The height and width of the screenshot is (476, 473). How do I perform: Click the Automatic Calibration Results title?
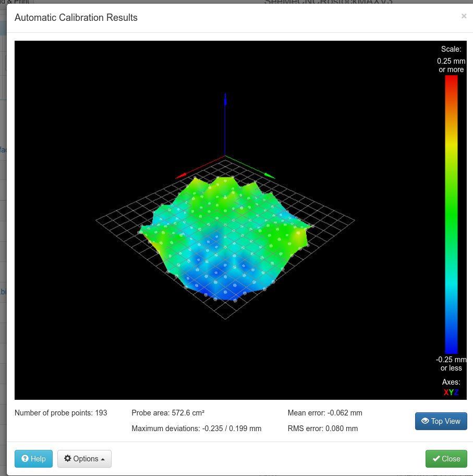click(76, 18)
